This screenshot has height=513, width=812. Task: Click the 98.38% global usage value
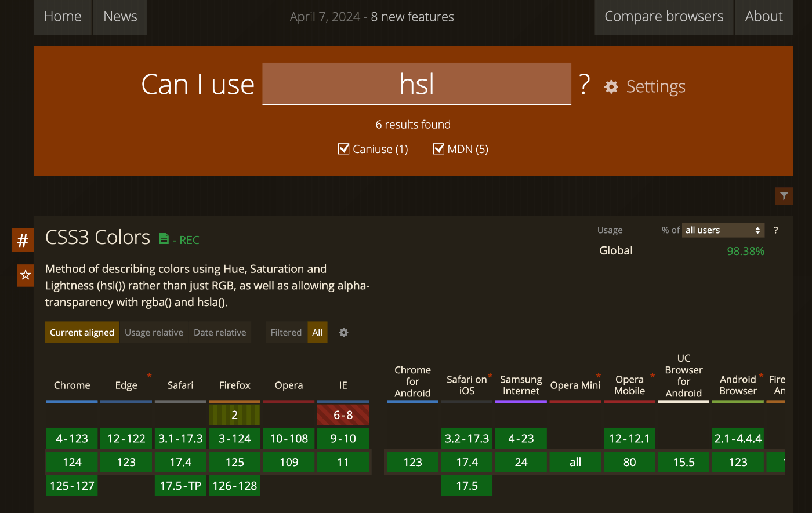745,251
